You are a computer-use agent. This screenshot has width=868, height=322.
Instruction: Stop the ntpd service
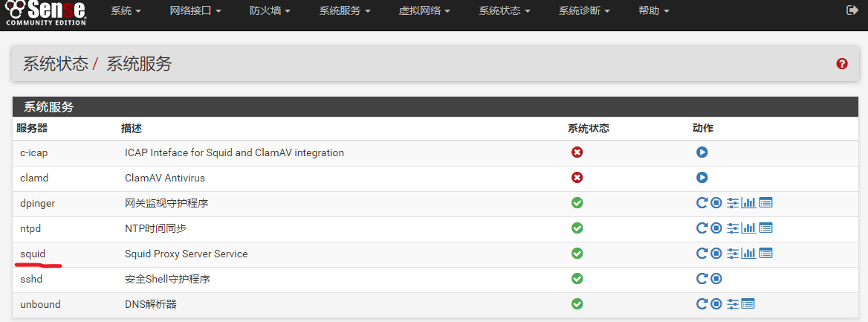[716, 228]
